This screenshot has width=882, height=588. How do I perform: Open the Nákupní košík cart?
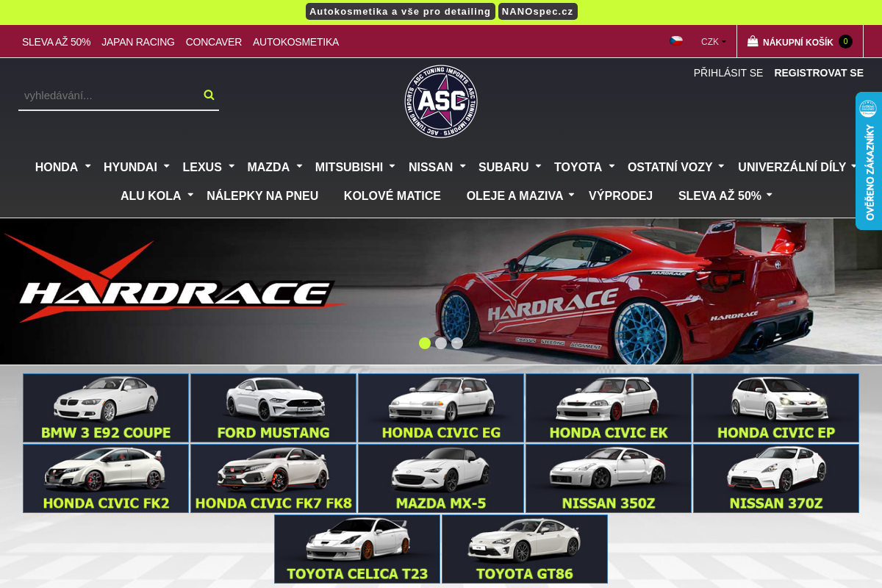pos(800,42)
